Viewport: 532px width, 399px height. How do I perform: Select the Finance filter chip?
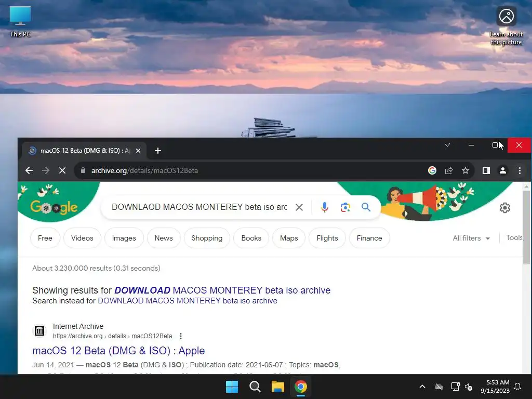[x=369, y=238]
